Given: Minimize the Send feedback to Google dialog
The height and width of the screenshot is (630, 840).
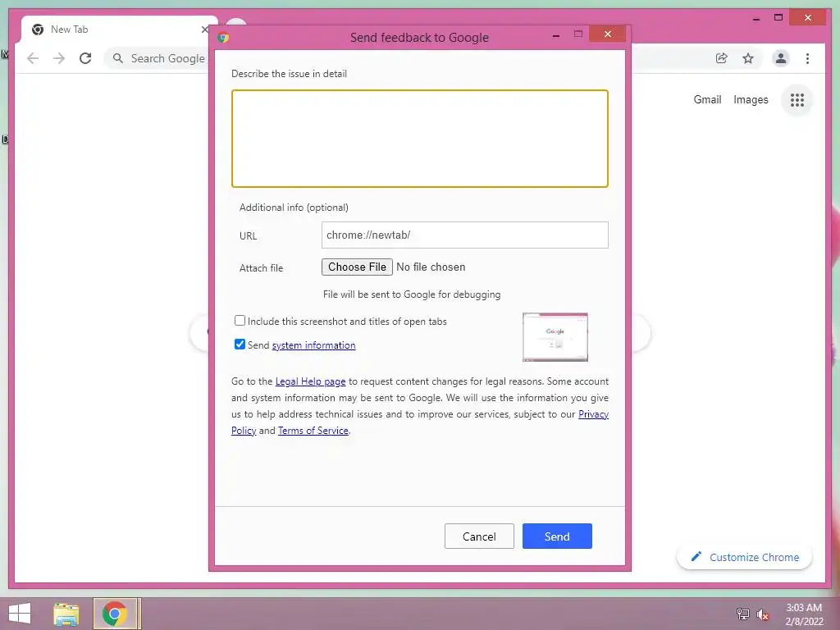Looking at the screenshot, I should point(556,35).
